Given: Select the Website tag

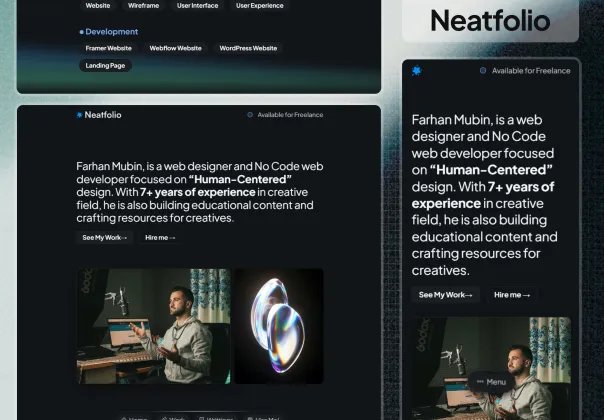Looking at the screenshot, I should [98, 5].
